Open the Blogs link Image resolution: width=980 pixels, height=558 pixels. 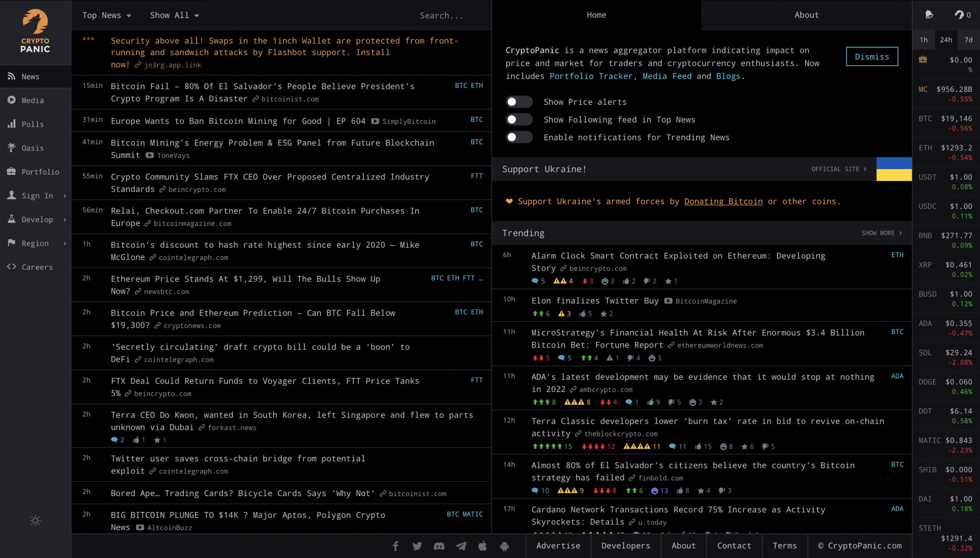(x=728, y=76)
